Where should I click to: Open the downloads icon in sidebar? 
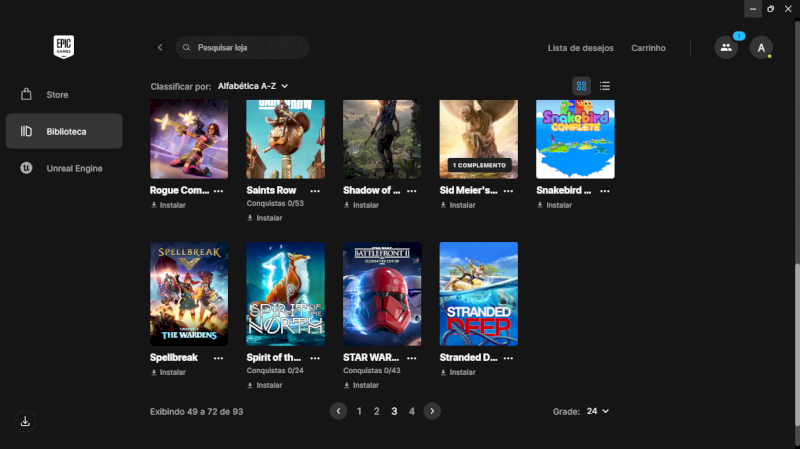pyautogui.click(x=25, y=421)
